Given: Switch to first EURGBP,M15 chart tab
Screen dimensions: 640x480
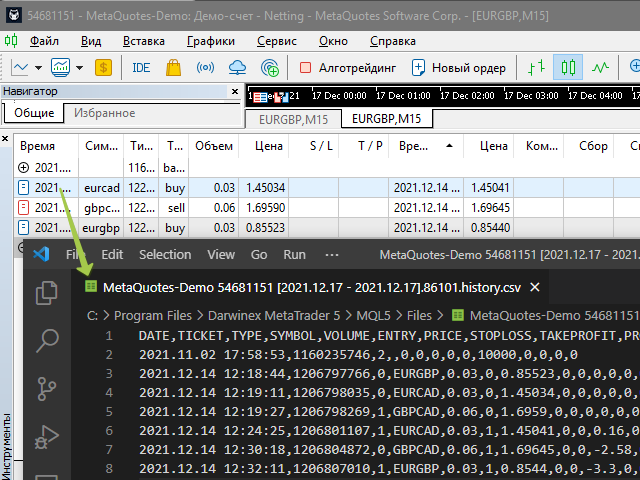Looking at the screenshot, I should point(293,119).
